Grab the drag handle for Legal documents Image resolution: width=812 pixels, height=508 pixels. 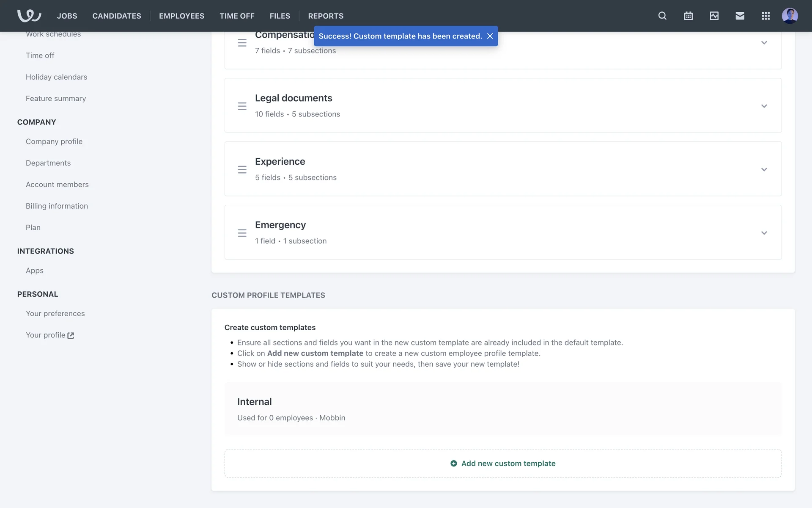[242, 106]
